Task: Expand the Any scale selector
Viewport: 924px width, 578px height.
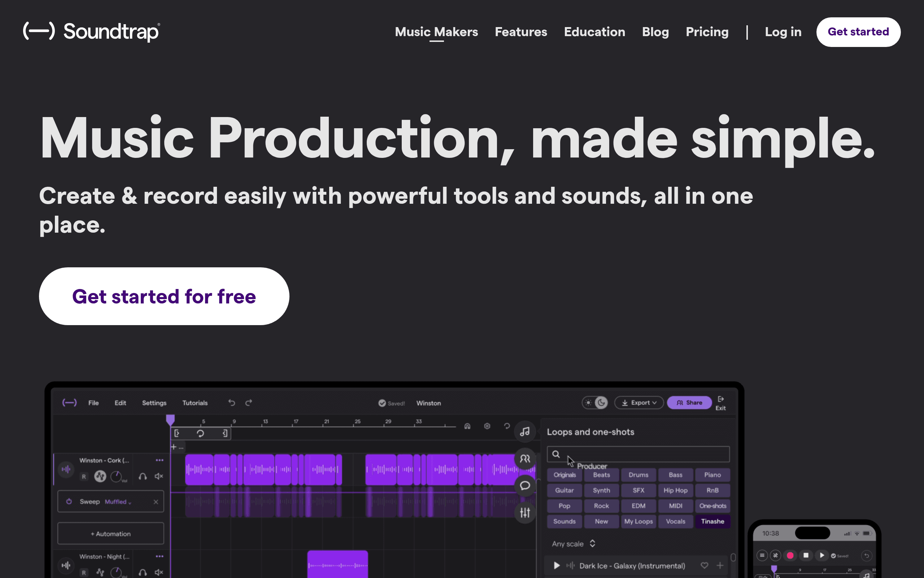Action: tap(574, 544)
